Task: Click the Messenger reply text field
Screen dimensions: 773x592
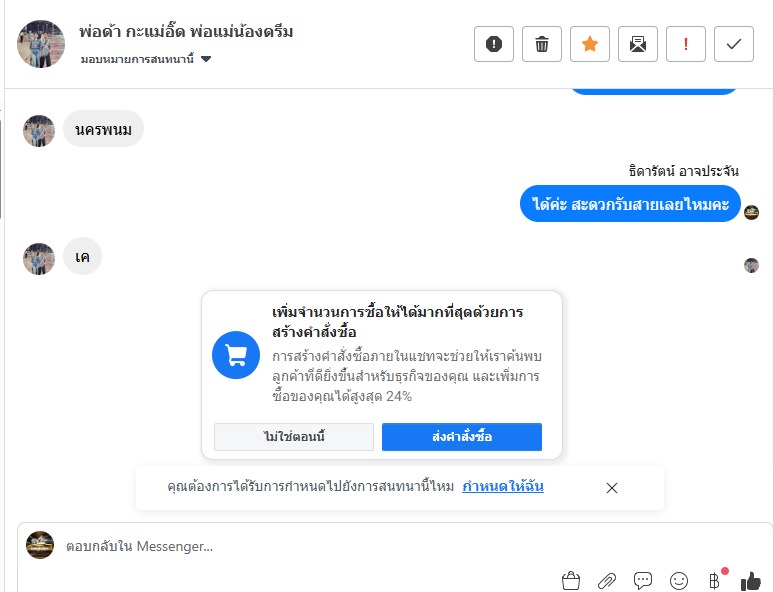Action: 300,546
